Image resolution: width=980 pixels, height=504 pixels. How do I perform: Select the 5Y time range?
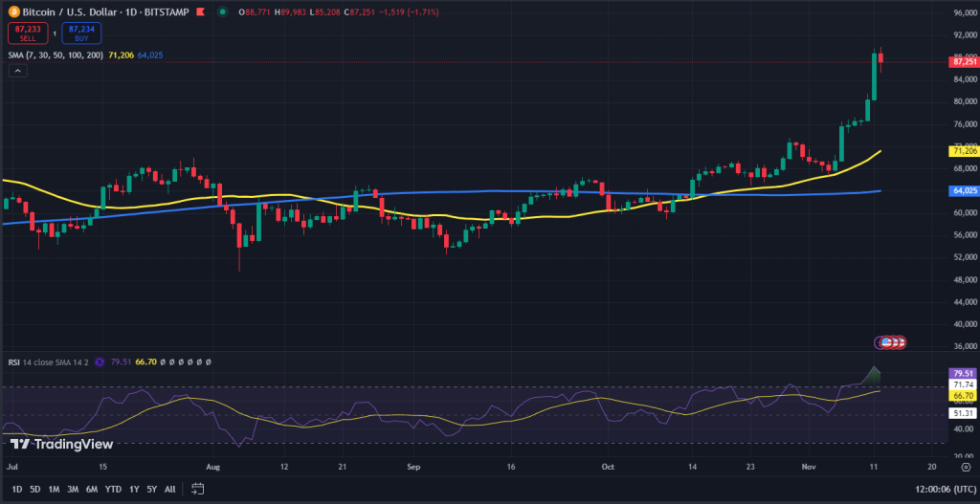151,489
